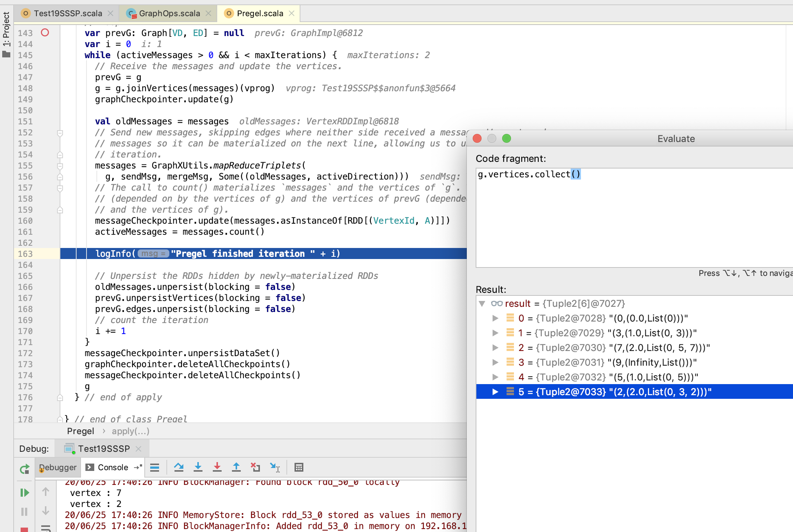This screenshot has height=532, width=793.
Task: Step over the current line
Action: pos(179,467)
